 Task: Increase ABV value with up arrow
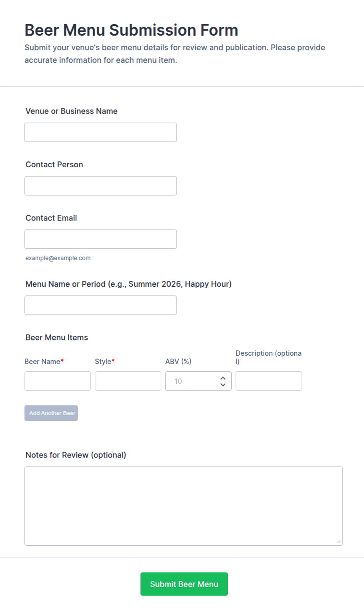click(223, 378)
